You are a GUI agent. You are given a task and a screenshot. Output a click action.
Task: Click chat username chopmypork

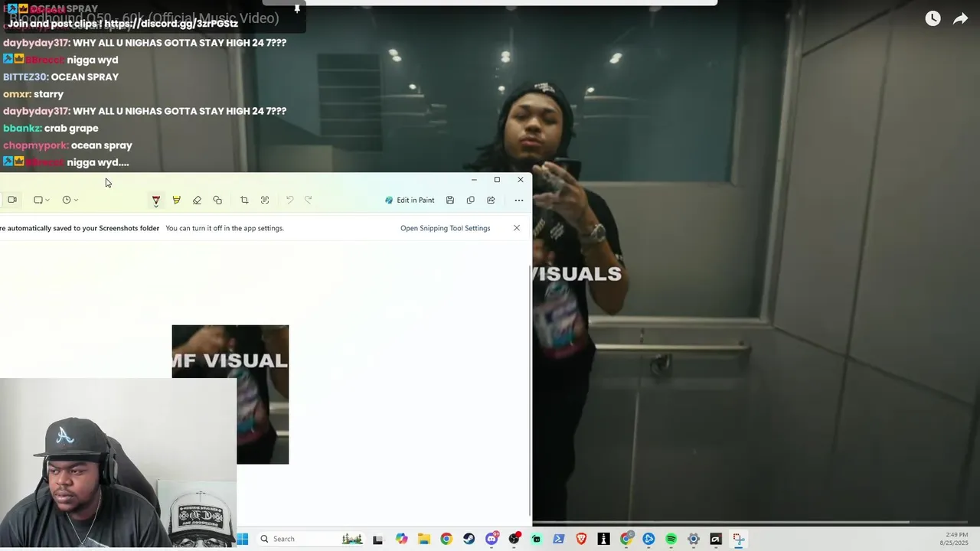[35, 145]
